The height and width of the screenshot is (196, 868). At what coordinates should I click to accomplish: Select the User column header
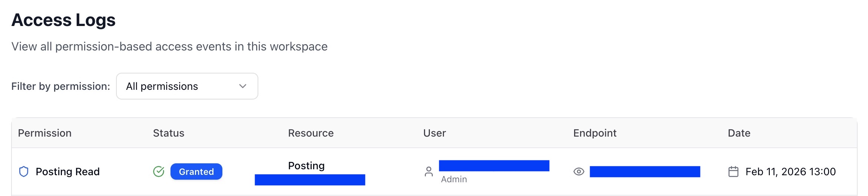434,133
